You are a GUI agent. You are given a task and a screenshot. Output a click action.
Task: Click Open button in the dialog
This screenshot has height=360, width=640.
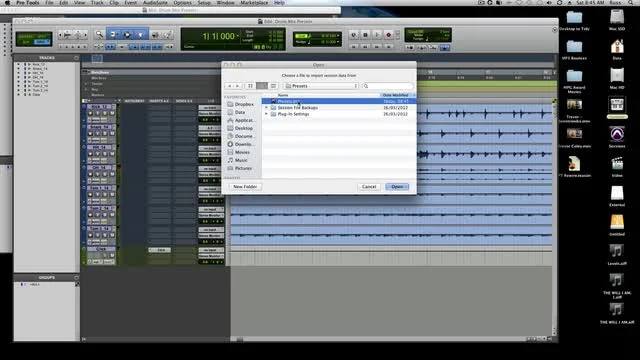click(x=397, y=187)
